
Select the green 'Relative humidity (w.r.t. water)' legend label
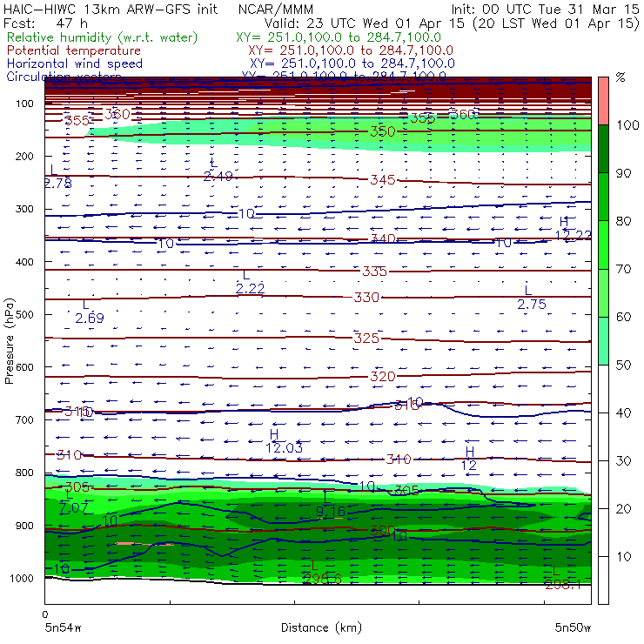pyautogui.click(x=103, y=37)
